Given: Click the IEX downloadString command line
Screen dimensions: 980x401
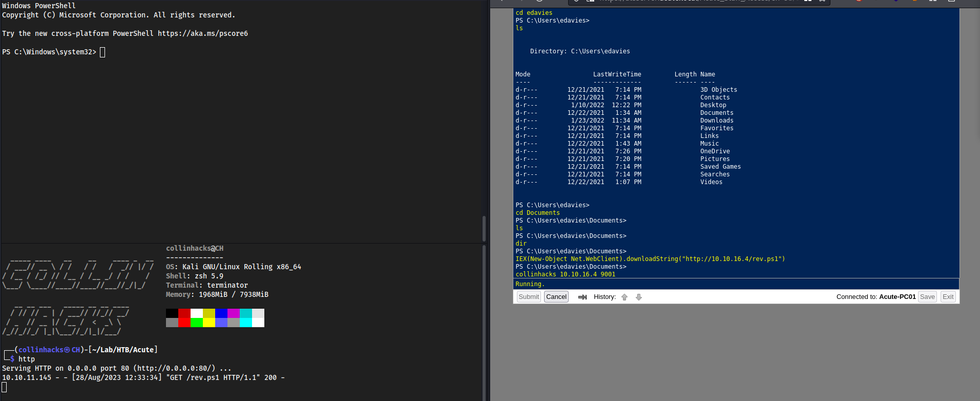Looking at the screenshot, I should [650, 259].
